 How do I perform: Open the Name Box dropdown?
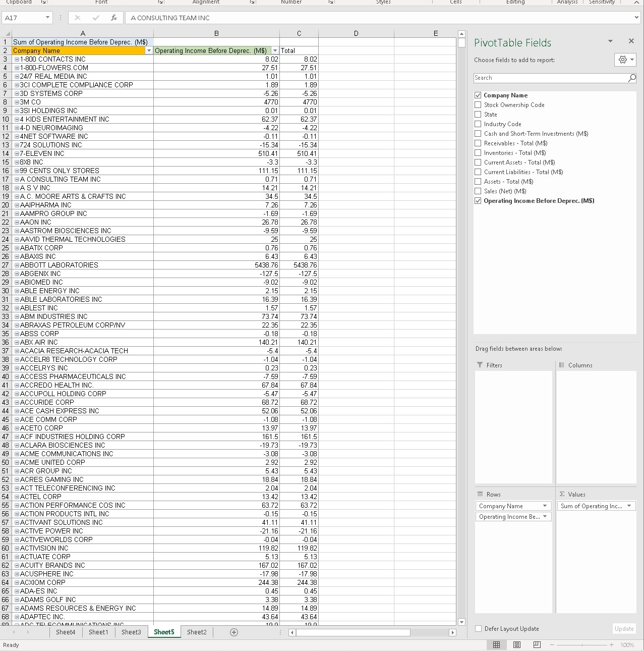click(48, 18)
